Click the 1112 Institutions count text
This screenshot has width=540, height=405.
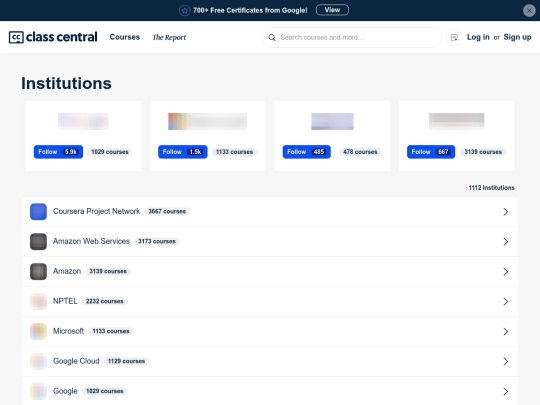tap(491, 188)
